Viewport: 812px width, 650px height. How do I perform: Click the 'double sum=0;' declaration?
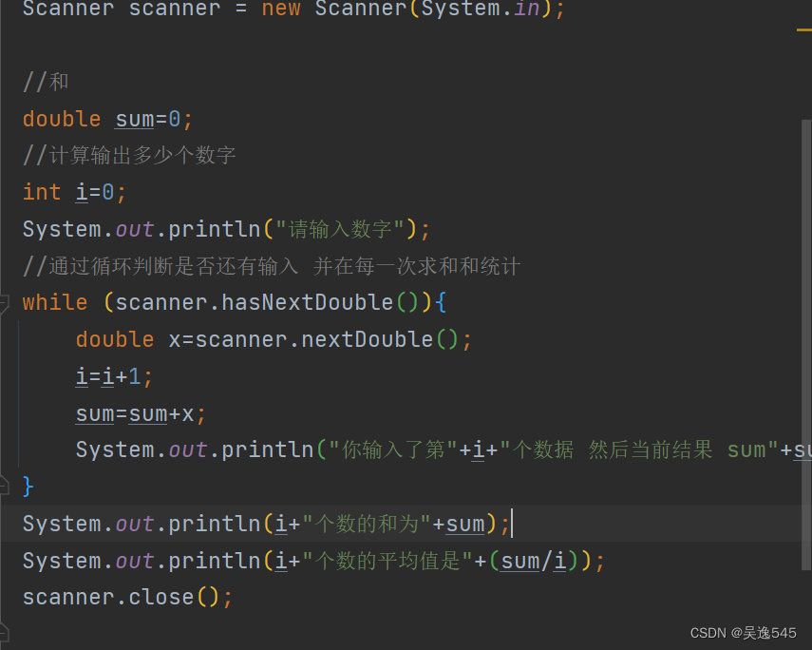click(x=107, y=119)
